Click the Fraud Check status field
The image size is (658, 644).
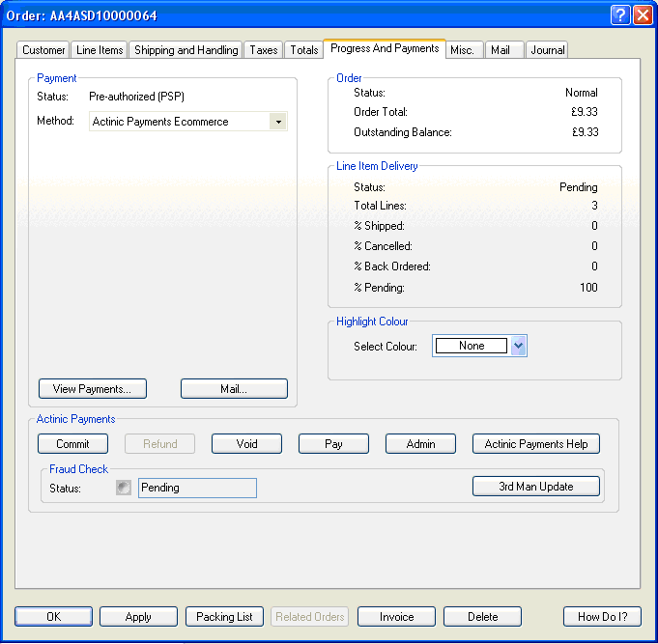[x=197, y=488]
